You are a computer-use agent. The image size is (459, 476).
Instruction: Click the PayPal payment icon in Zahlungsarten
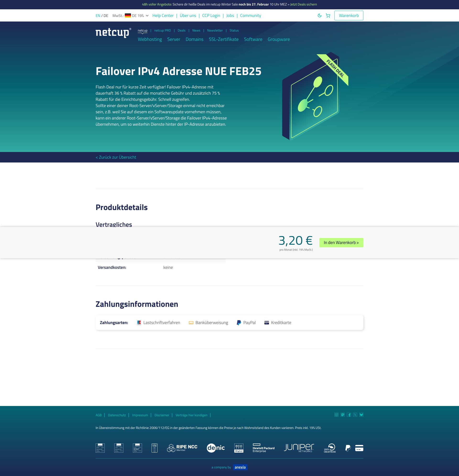(x=239, y=323)
